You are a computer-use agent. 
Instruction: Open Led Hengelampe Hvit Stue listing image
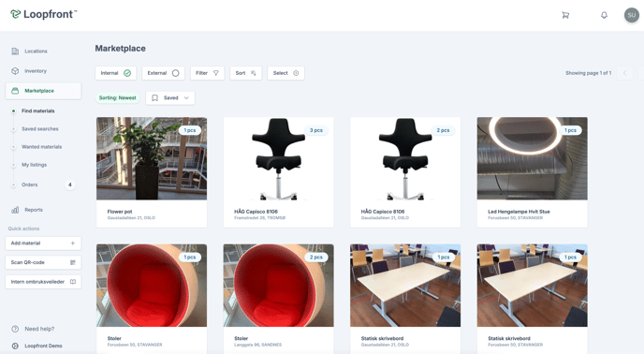(x=533, y=158)
